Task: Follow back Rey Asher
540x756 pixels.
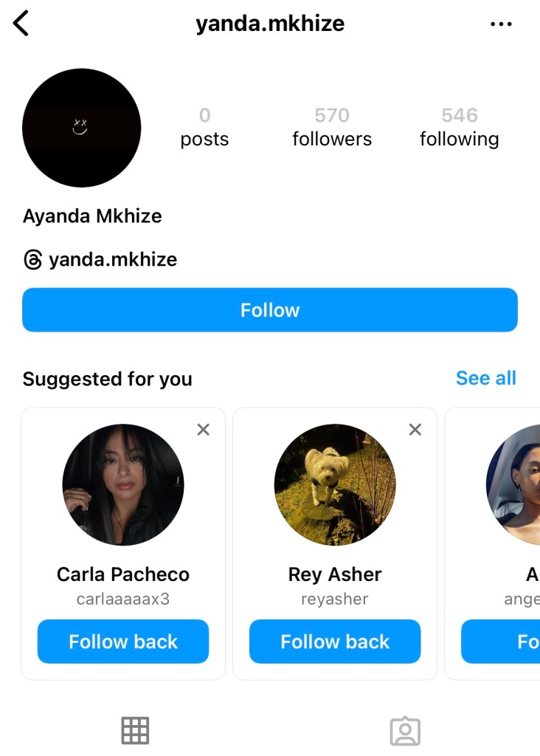Action: click(x=335, y=642)
